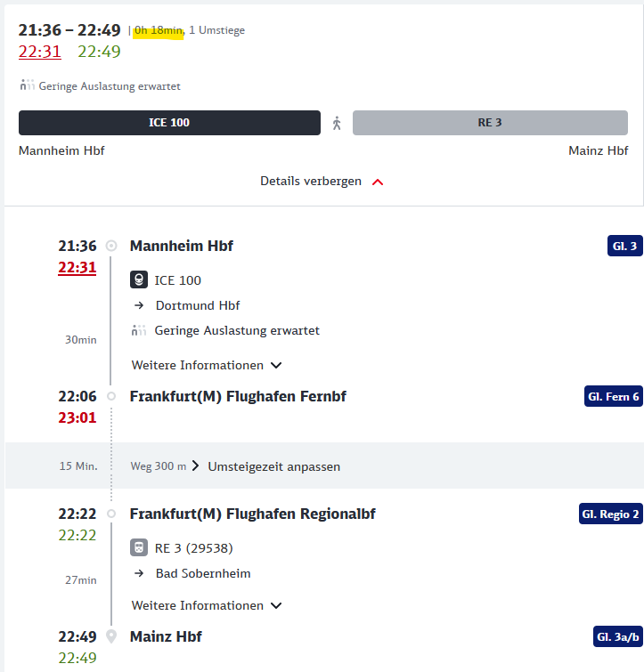Expand Weitere Informationen for RE 3
Screen dimensions: 644x672
[207, 605]
